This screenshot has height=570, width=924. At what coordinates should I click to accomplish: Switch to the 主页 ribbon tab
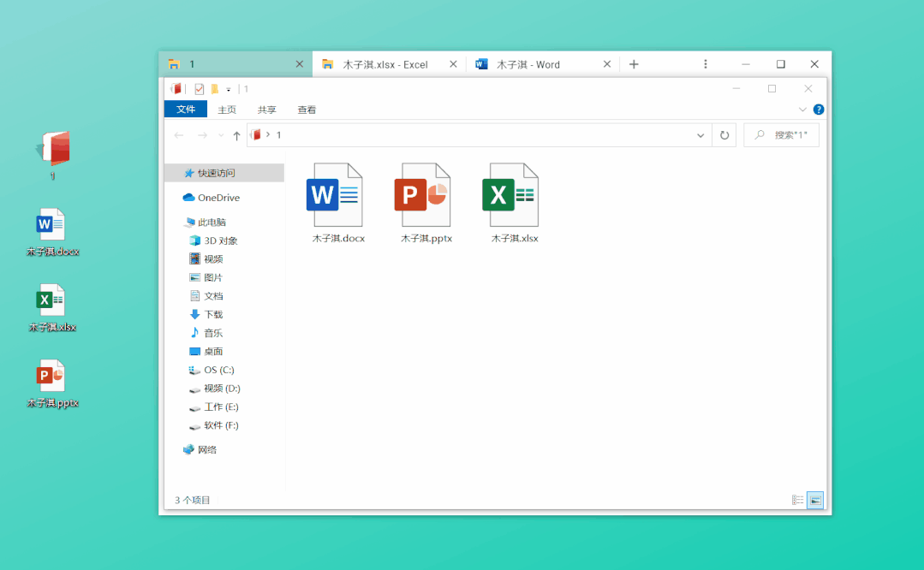[x=227, y=110]
